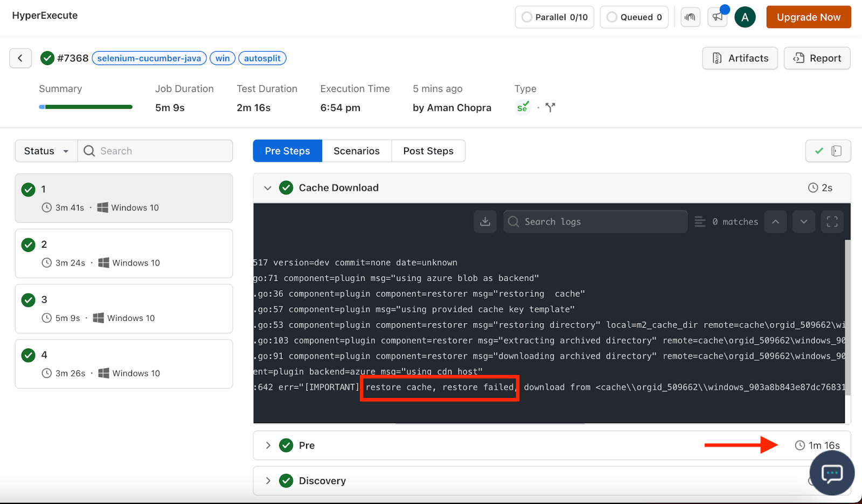Open the notifications megaphone icon

tap(717, 17)
